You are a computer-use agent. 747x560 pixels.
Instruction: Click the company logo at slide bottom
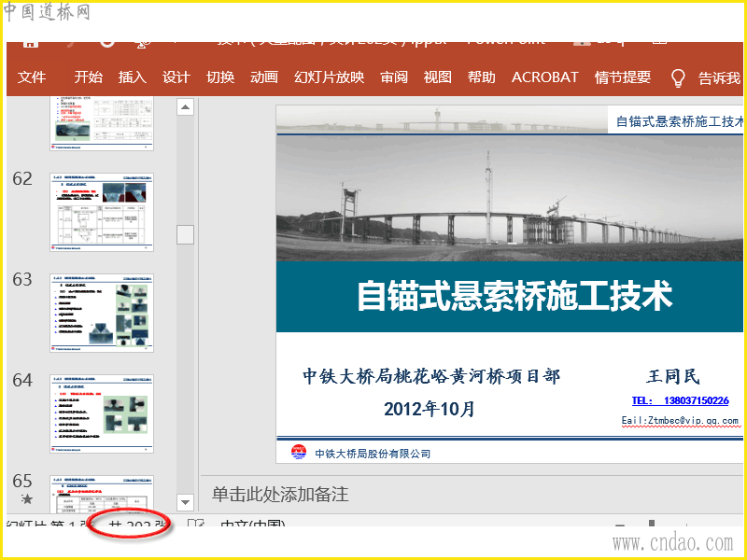[x=299, y=453]
